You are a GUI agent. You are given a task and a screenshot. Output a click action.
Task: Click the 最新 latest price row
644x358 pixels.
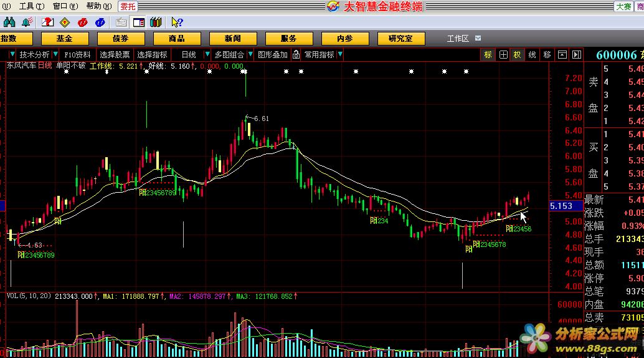coord(614,200)
